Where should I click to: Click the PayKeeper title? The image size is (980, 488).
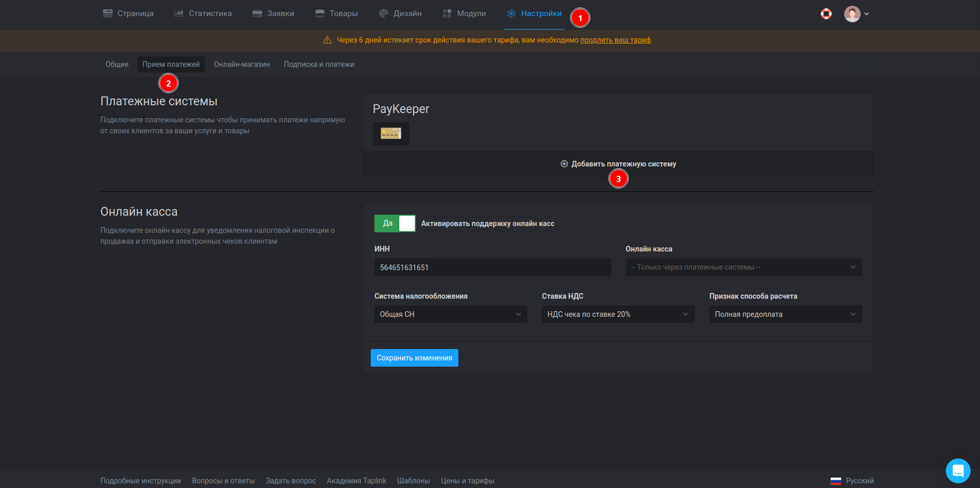(401, 109)
